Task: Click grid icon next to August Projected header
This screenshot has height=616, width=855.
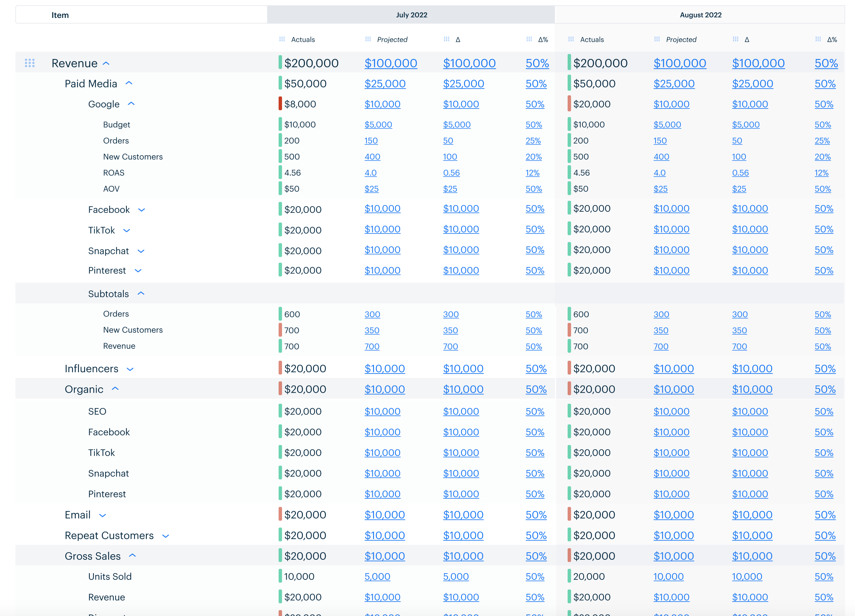Action: (657, 39)
